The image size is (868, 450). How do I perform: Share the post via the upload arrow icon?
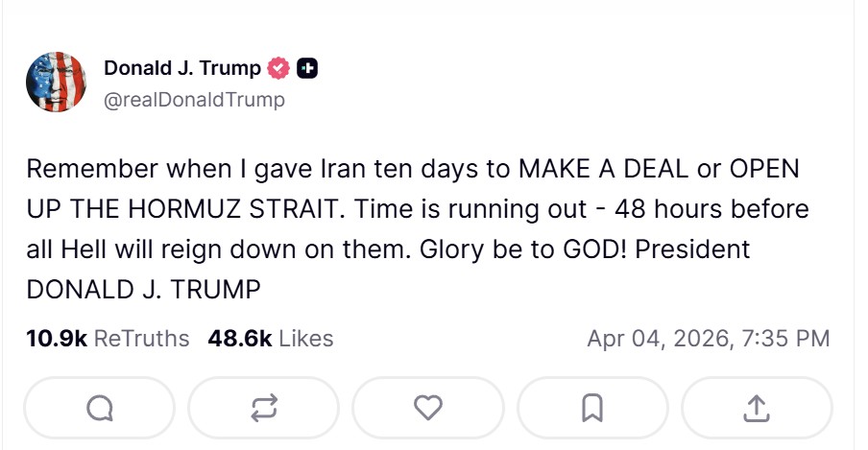757,409
